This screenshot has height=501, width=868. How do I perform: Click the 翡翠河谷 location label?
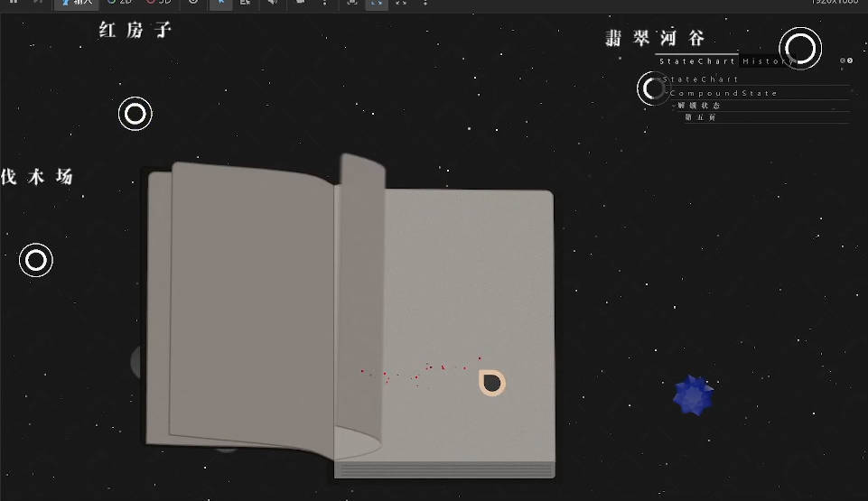(x=656, y=38)
